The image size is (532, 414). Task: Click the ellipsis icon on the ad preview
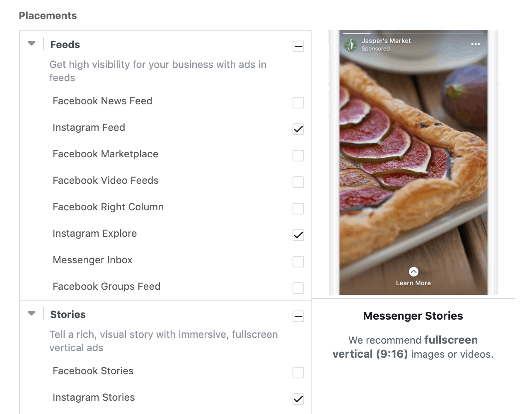tap(476, 43)
